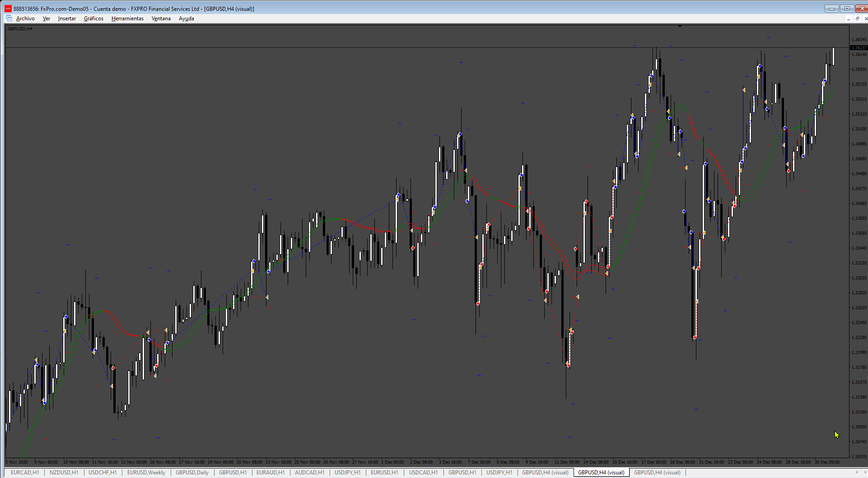Click the red FxPro title bar icon

point(8,9)
